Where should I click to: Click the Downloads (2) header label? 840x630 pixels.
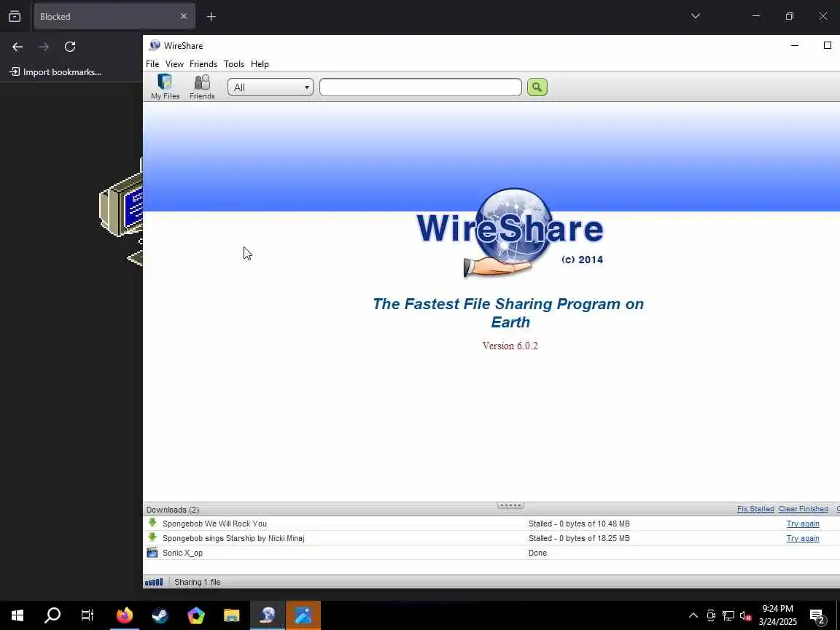[x=173, y=510]
